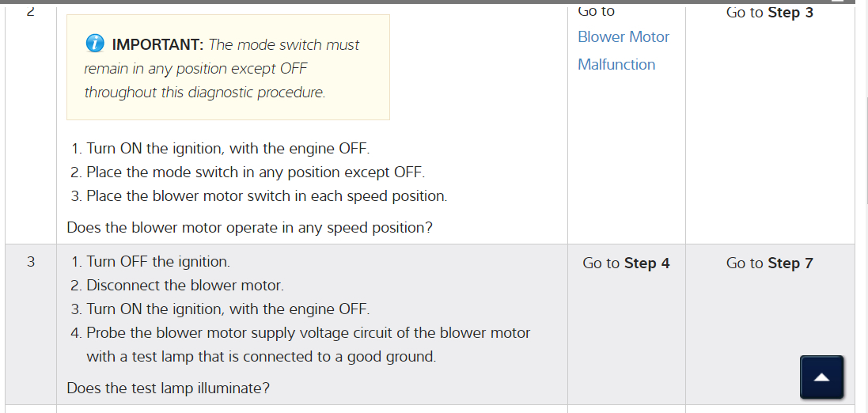Screen dimensions: 868x413
Task: Click 'Place the mode switch' instruction line
Action: click(255, 172)
